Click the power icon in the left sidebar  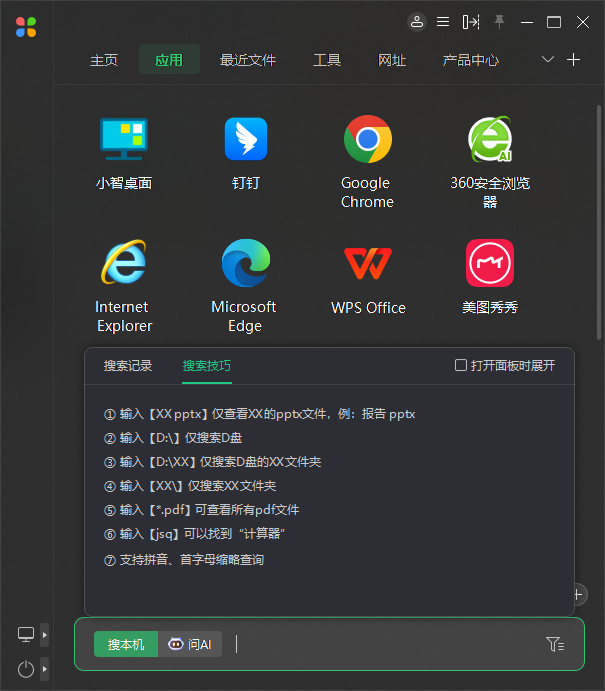point(26,669)
